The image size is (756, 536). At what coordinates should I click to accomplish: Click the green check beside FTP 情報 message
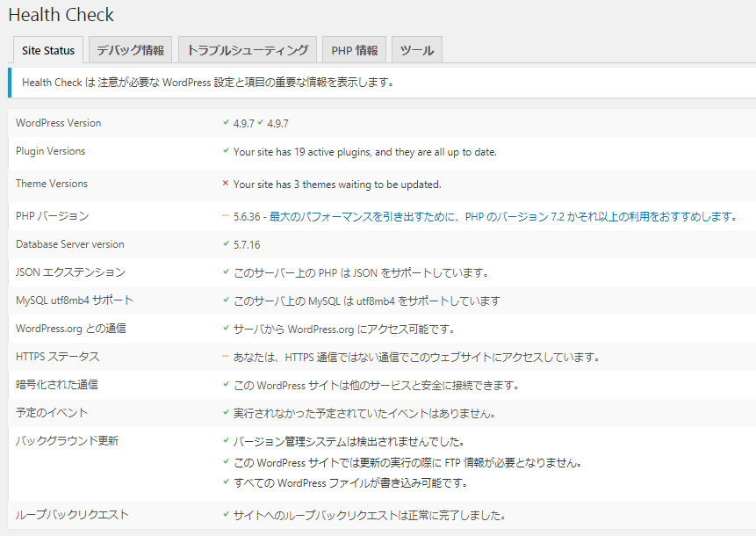click(x=226, y=461)
